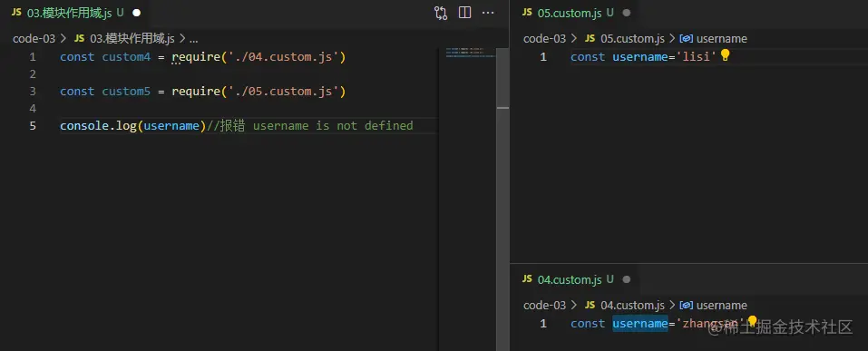Open username breadcrumb symbol in 05.custom.js editor
The image size is (868, 351).
pos(714,39)
